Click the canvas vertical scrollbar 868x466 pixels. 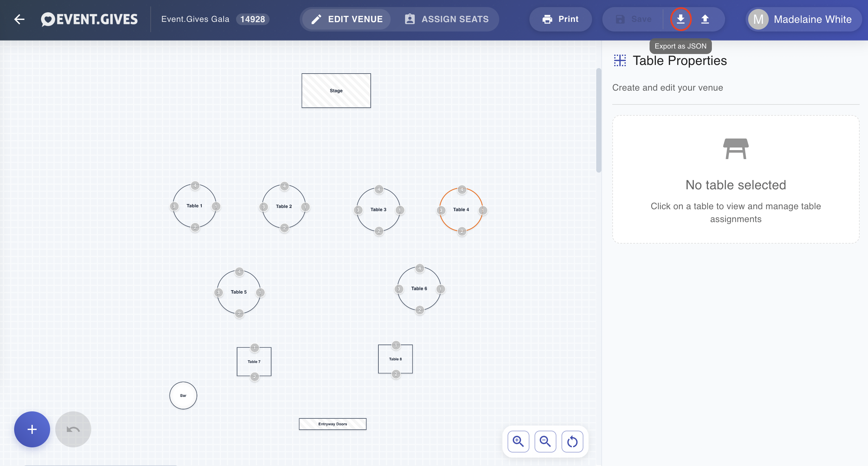(598, 121)
